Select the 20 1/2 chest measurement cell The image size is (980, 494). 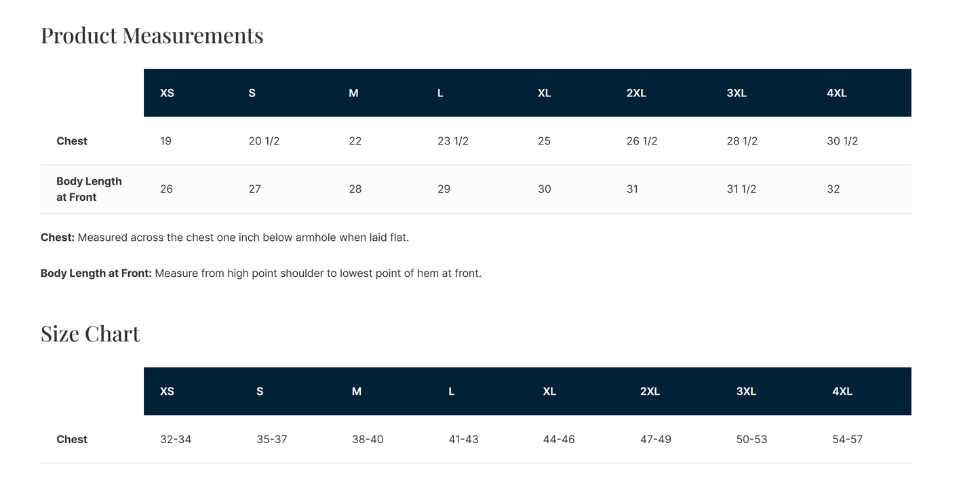(264, 141)
